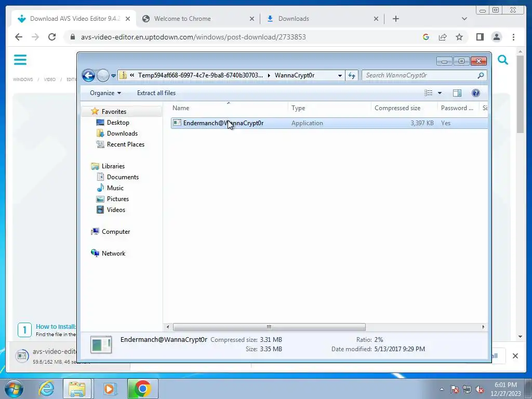Screen dimensions: 532x399
Task: Click the Password column header
Action: point(458,108)
